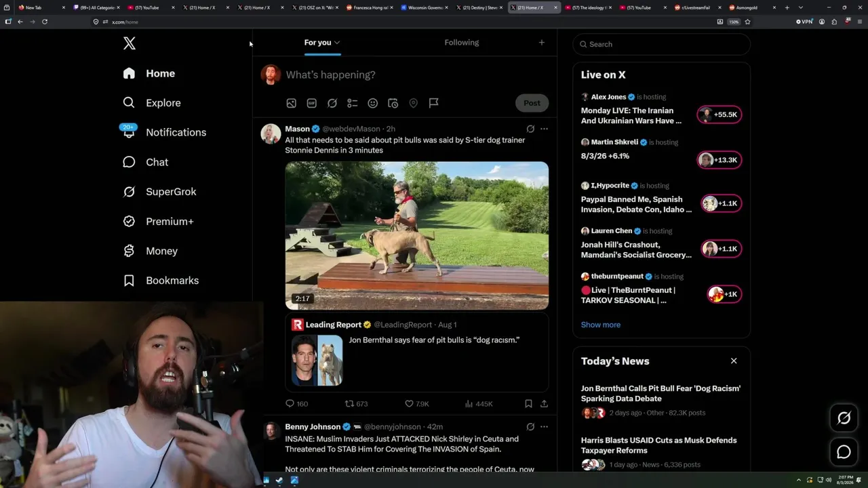This screenshot has height=488, width=868.
Task: View analytics showing 445K views
Action: point(479,404)
